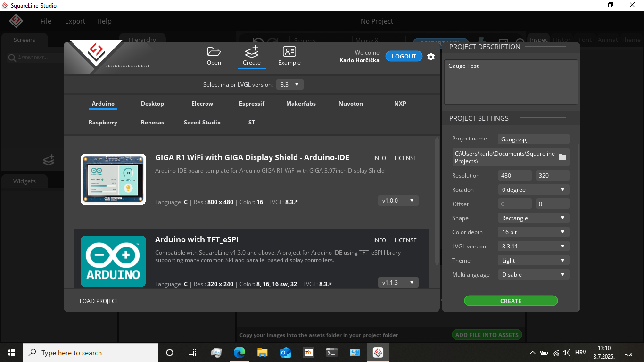Open the File menu

(x=46, y=21)
